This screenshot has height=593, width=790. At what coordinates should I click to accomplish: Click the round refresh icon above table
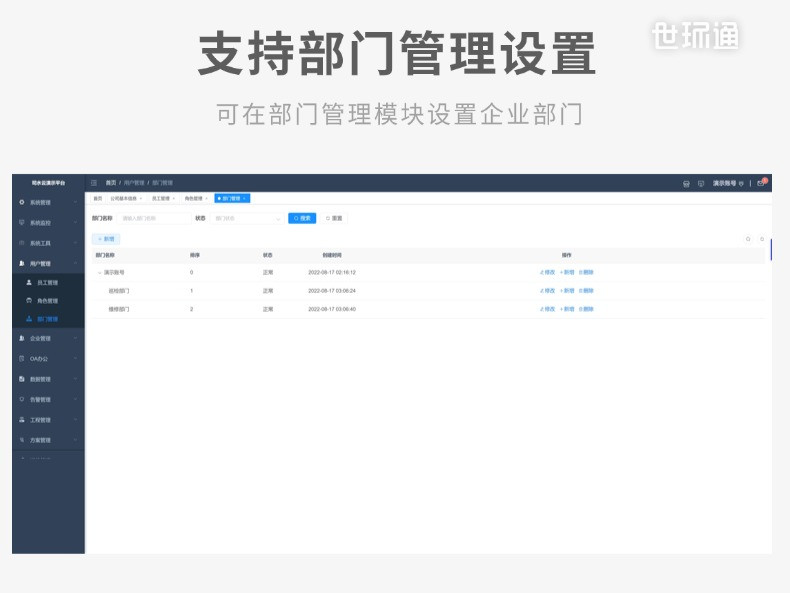click(762, 239)
